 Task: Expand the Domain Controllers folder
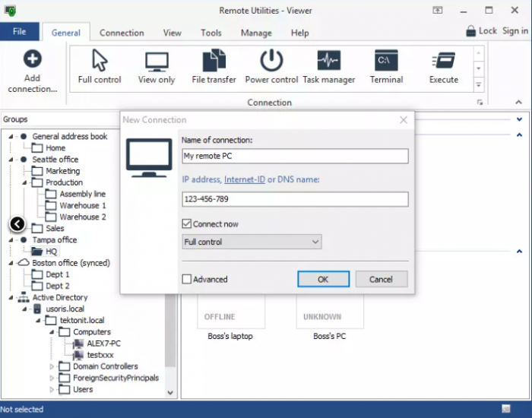point(52,366)
